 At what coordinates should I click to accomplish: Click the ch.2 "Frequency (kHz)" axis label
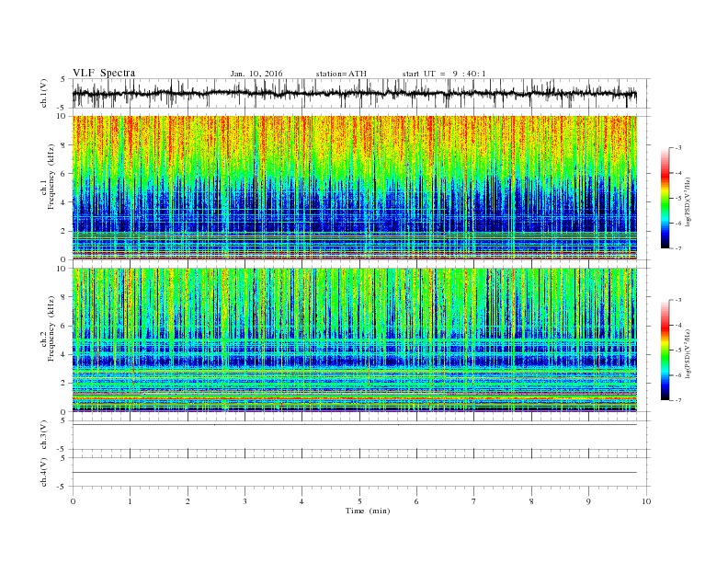pyautogui.click(x=51, y=327)
